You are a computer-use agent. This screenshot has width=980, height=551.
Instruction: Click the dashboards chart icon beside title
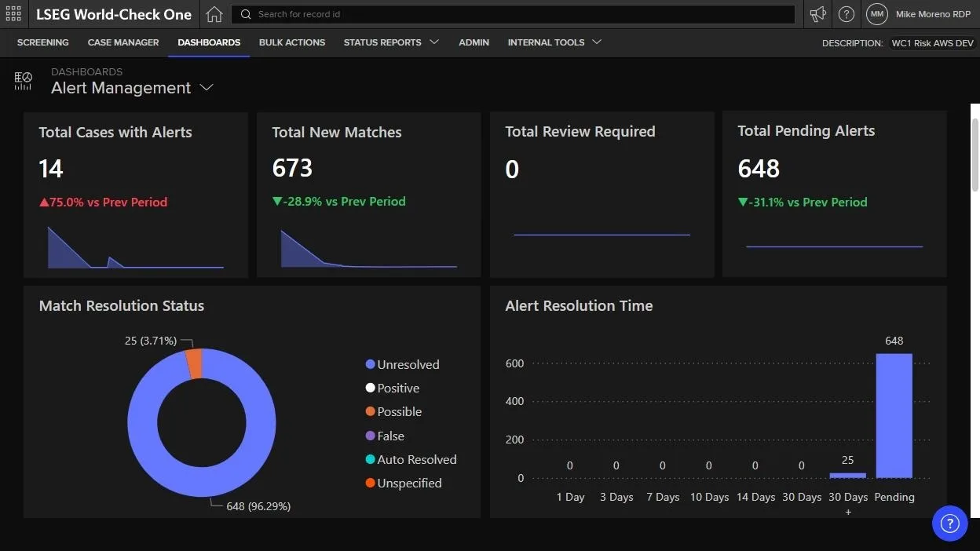(24, 81)
